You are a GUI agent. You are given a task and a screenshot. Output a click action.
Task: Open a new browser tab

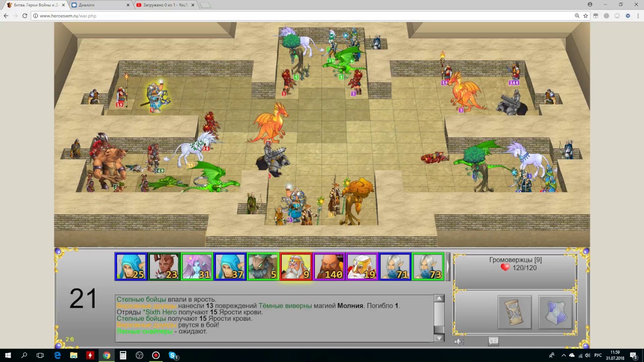205,5
